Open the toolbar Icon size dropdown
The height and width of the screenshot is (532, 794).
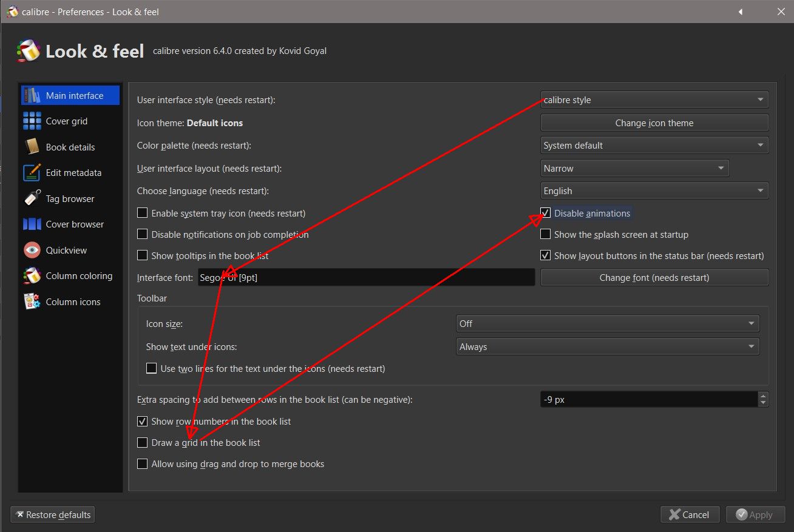pos(608,324)
